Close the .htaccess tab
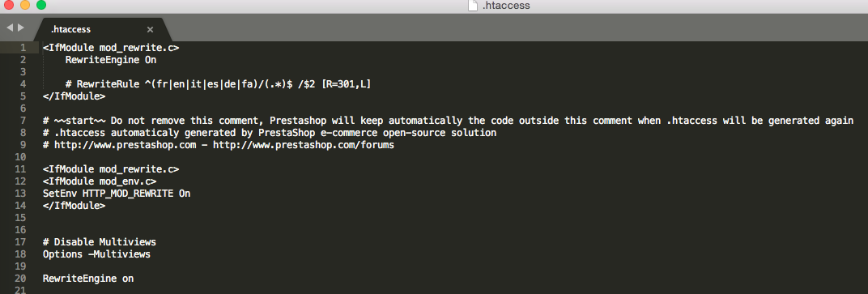Viewport: 868px width, 294px height. coord(150,29)
